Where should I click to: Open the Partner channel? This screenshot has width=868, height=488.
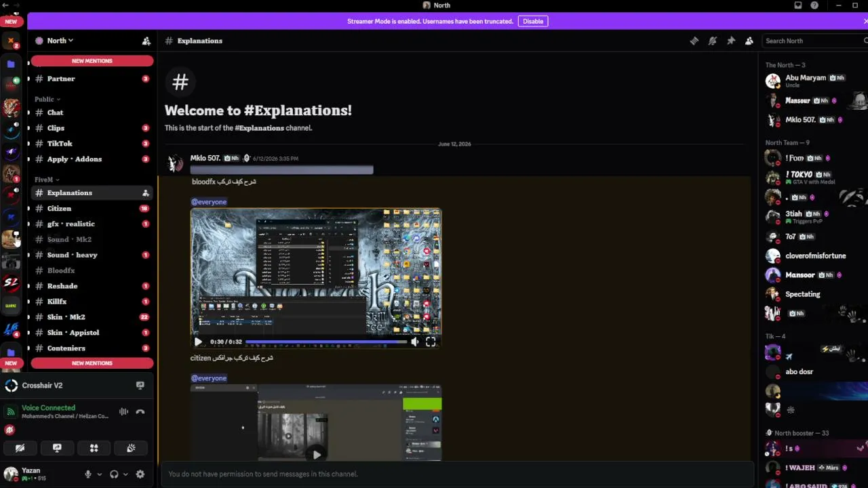[92, 79]
